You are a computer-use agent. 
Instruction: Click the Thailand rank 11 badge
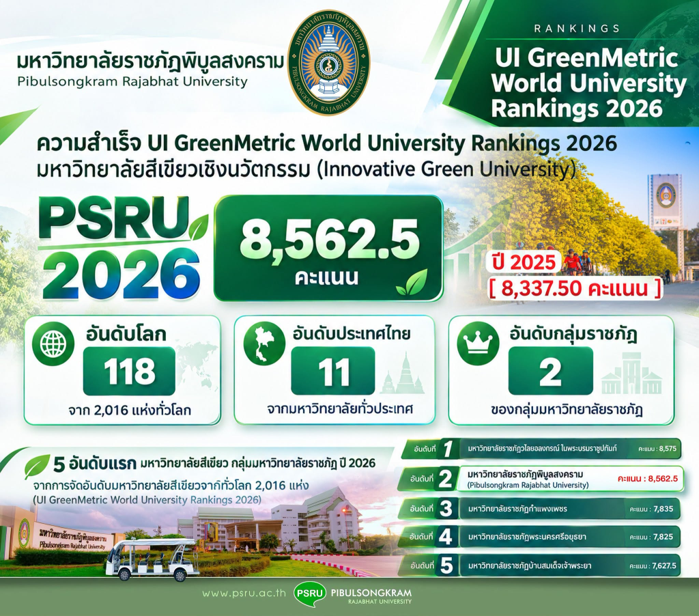click(333, 371)
